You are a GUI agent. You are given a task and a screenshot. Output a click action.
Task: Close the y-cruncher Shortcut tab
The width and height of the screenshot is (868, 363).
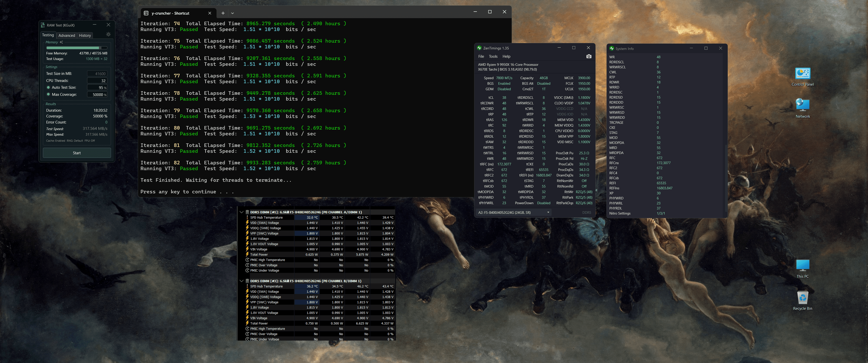click(x=210, y=13)
